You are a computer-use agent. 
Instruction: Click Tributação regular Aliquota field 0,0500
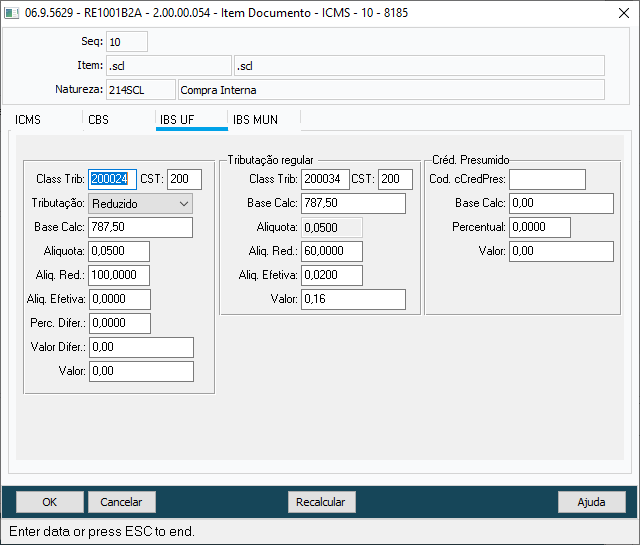[332, 227]
